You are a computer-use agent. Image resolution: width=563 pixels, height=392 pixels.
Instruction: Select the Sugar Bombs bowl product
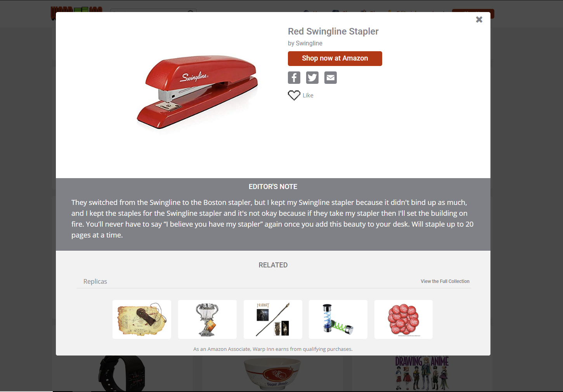tap(272, 373)
